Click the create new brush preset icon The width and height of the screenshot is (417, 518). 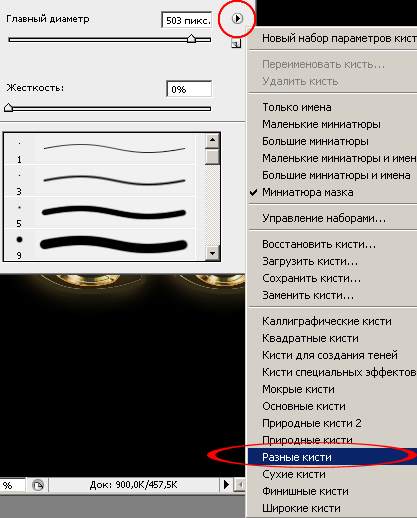point(236,43)
